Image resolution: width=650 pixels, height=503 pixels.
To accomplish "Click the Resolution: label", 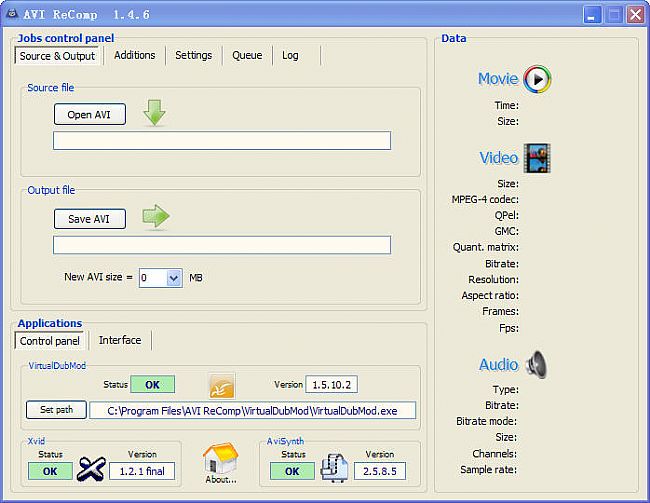I will coord(493,279).
